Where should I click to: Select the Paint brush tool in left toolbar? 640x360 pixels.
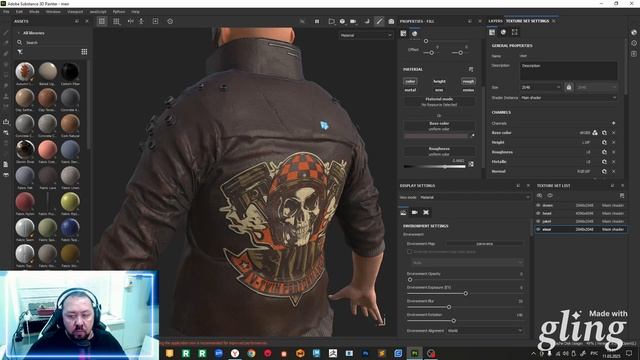pyautogui.click(x=6, y=32)
